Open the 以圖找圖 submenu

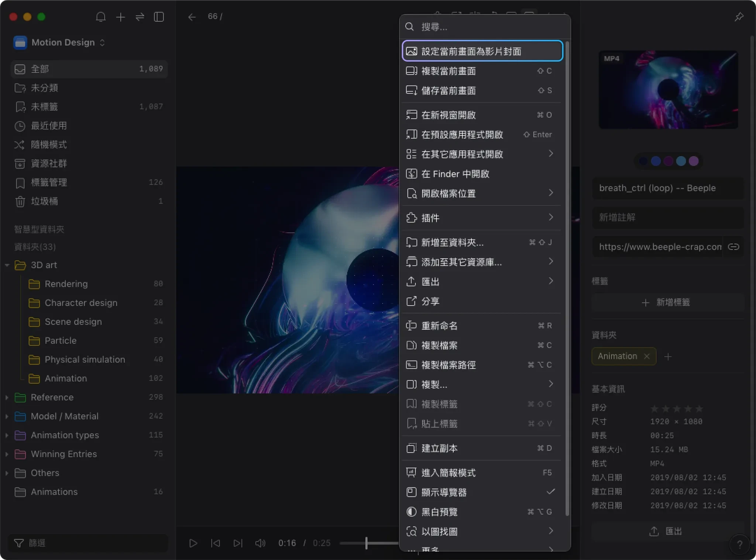482,531
